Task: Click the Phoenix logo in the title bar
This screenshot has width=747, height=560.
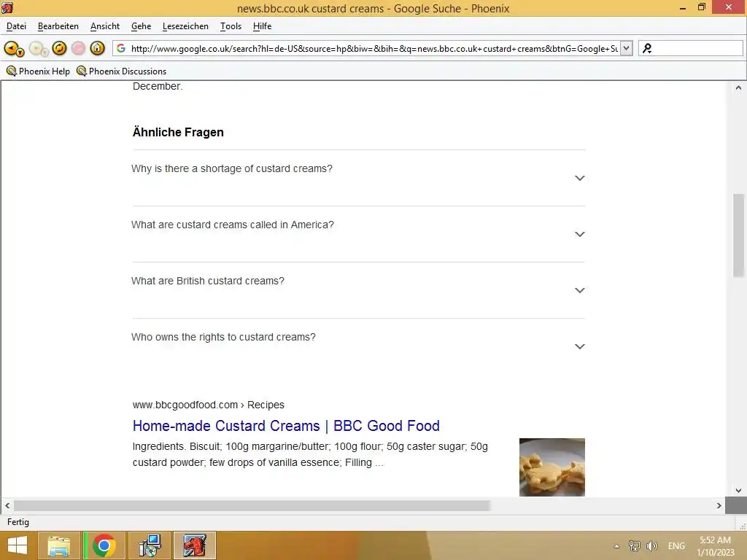Action: pos(7,7)
